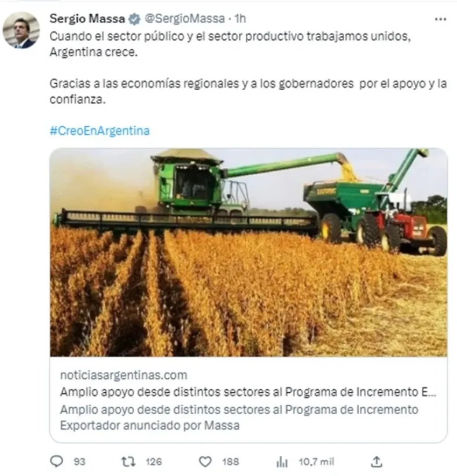Click the share upload icon
The width and height of the screenshot is (457, 476).
[x=377, y=462]
